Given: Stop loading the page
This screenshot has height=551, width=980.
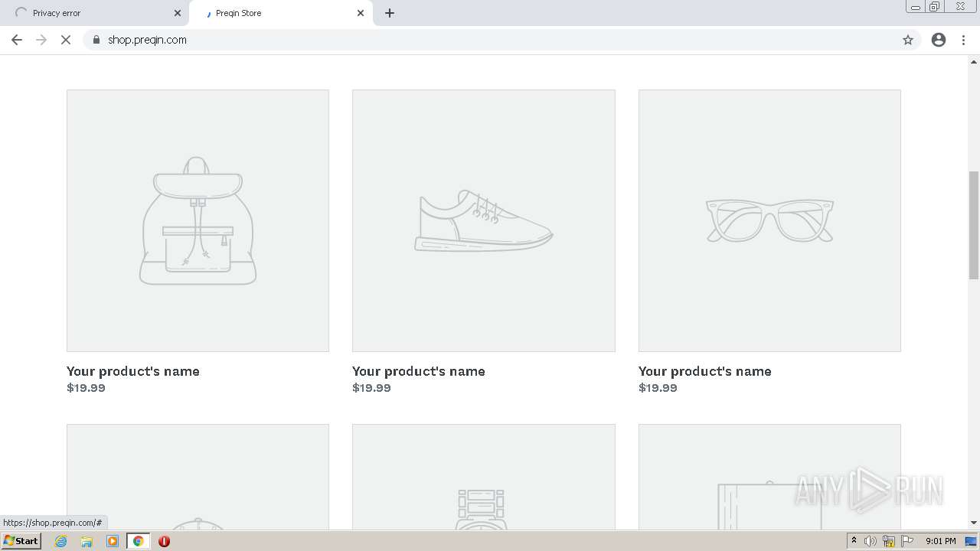Looking at the screenshot, I should (x=66, y=40).
